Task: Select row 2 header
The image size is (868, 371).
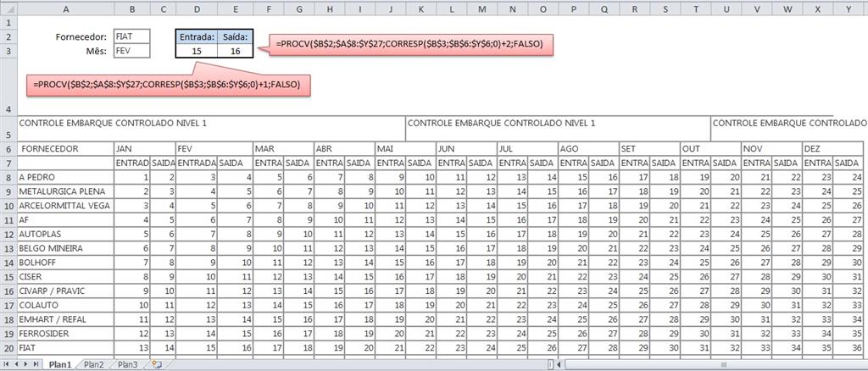Action: (x=8, y=37)
